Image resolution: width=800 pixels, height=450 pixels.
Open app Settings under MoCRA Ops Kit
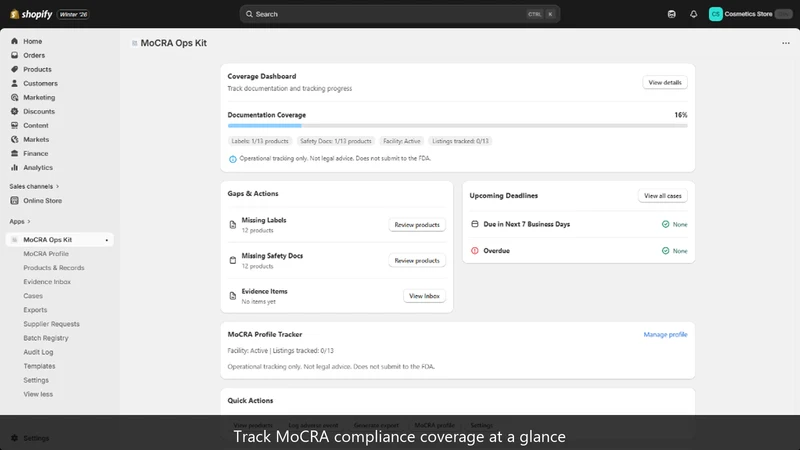(x=36, y=380)
